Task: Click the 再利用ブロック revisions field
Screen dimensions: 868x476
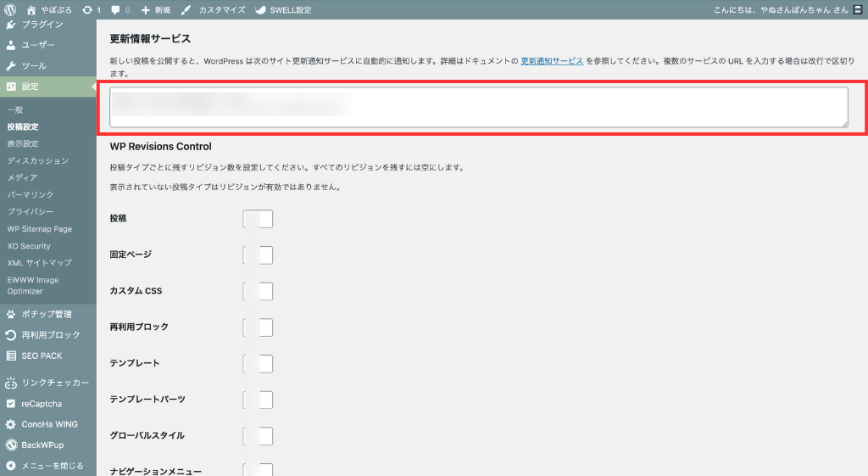Action: coord(258,328)
